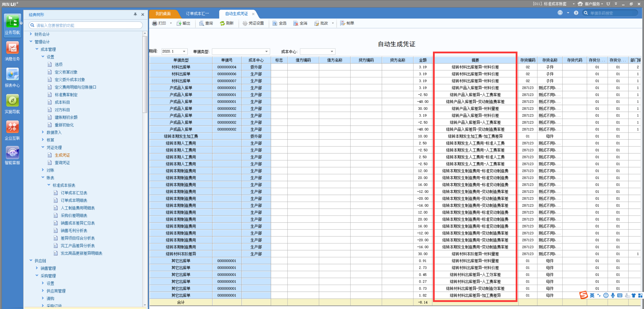Open the 企业互联 sidebar icon
644x309 pixels.
click(x=12, y=131)
